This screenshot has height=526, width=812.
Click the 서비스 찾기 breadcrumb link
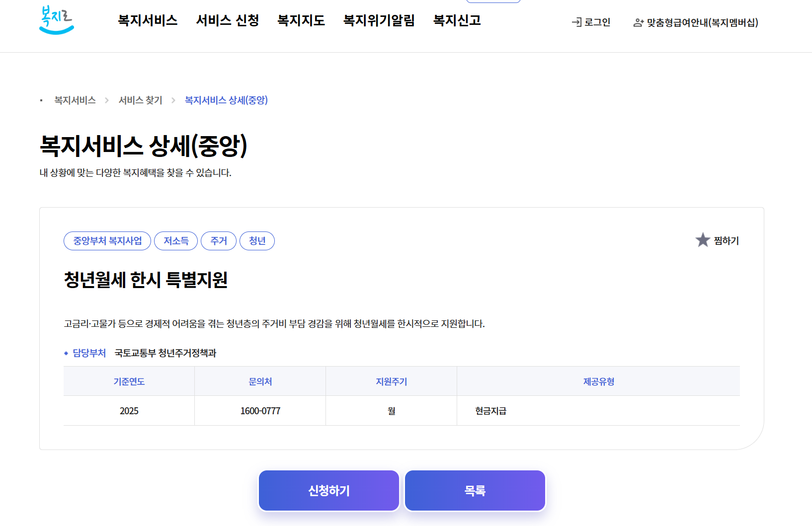(x=140, y=100)
